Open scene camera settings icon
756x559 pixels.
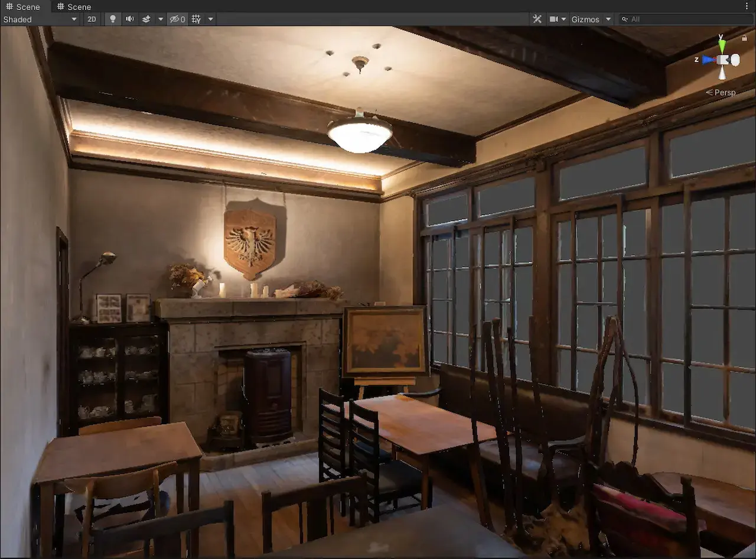(x=554, y=19)
